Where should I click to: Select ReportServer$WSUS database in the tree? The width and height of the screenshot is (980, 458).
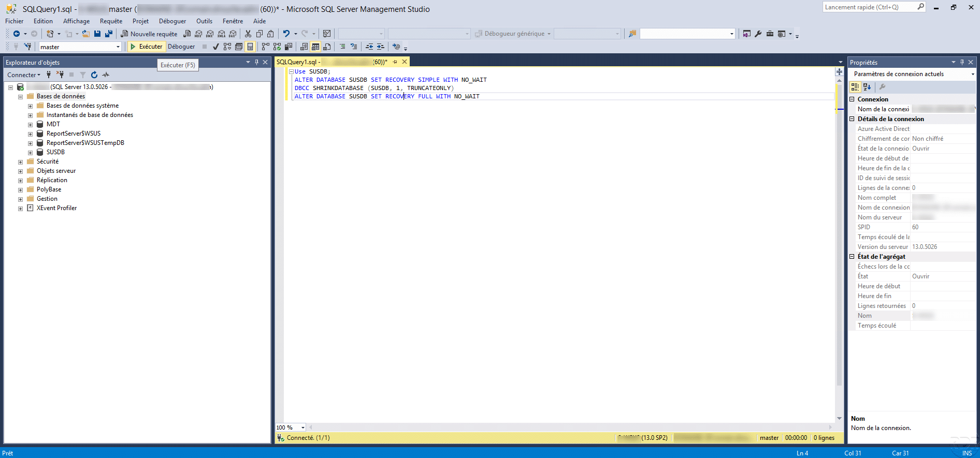coord(74,134)
